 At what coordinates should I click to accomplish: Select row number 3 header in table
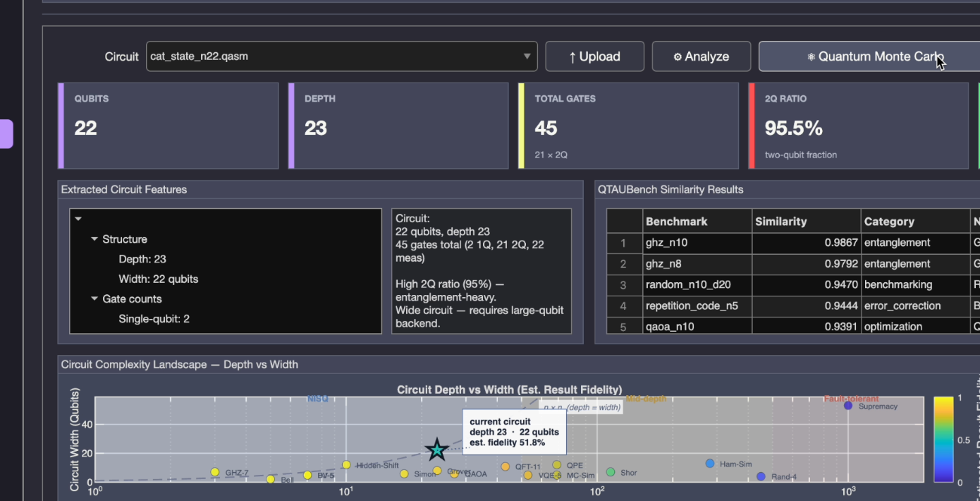[x=625, y=285]
